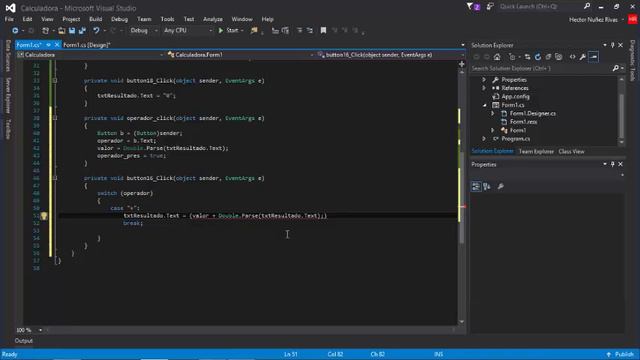Click the code editor vertical scrollbar thumb
Viewport: 640px width, 360px height.
click(x=462, y=198)
